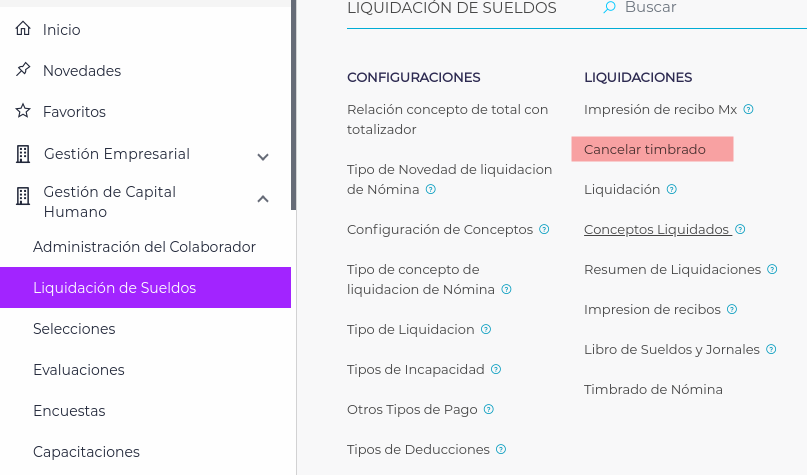Image resolution: width=807 pixels, height=475 pixels.
Task: Click help icon beside Impresión de recibo Mx
Action: [749, 109]
